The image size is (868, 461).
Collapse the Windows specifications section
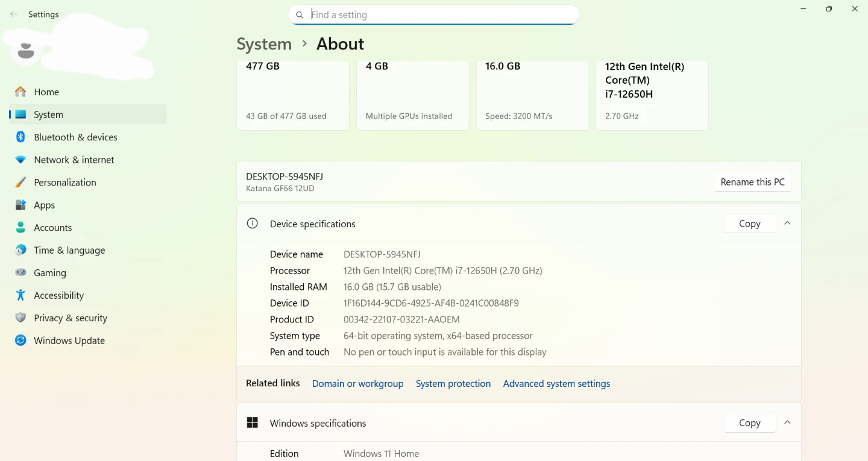coord(787,423)
